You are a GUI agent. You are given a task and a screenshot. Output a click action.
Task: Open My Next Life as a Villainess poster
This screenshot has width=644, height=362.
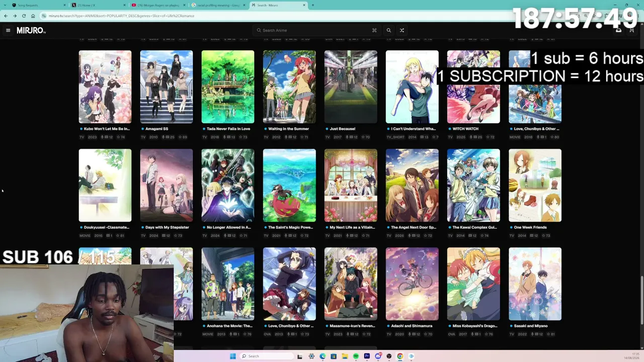coord(351,185)
